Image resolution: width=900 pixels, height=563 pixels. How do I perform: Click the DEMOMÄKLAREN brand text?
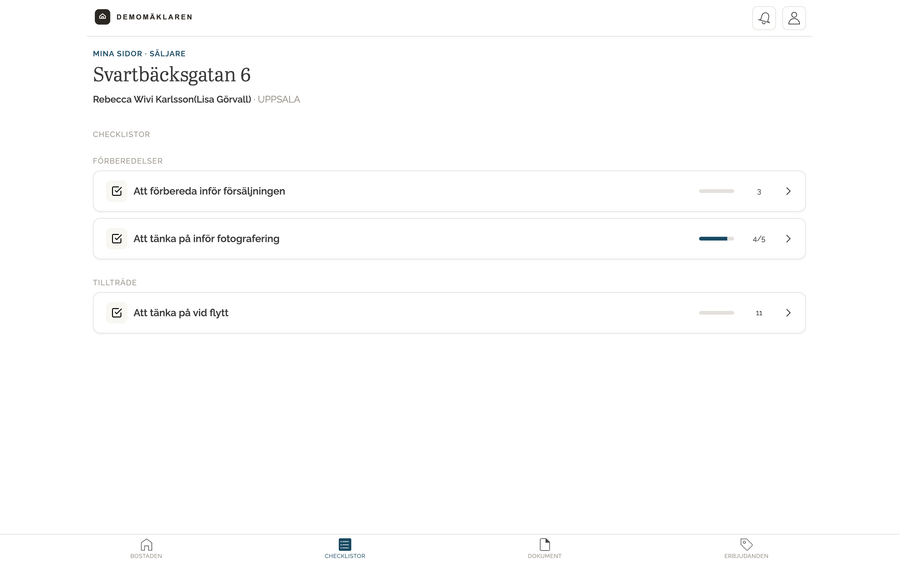tap(154, 17)
